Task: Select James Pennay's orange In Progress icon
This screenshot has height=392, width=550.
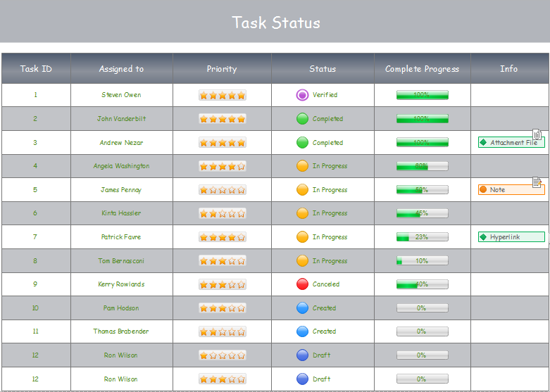Action: coord(302,190)
